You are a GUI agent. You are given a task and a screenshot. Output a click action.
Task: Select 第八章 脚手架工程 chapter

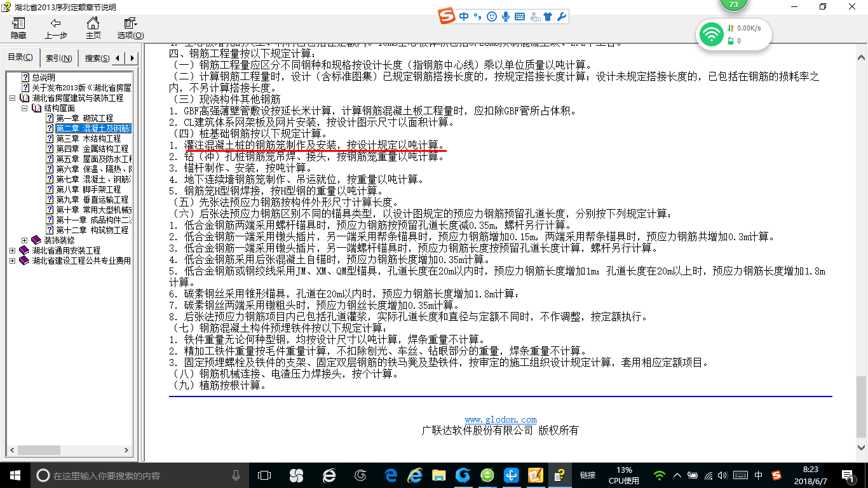click(x=88, y=189)
